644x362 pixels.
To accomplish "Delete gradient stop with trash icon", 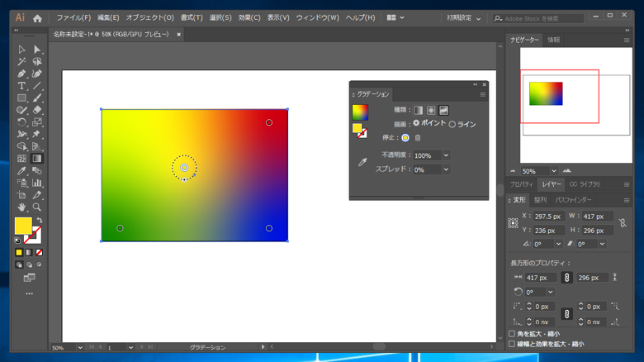I will point(418,138).
